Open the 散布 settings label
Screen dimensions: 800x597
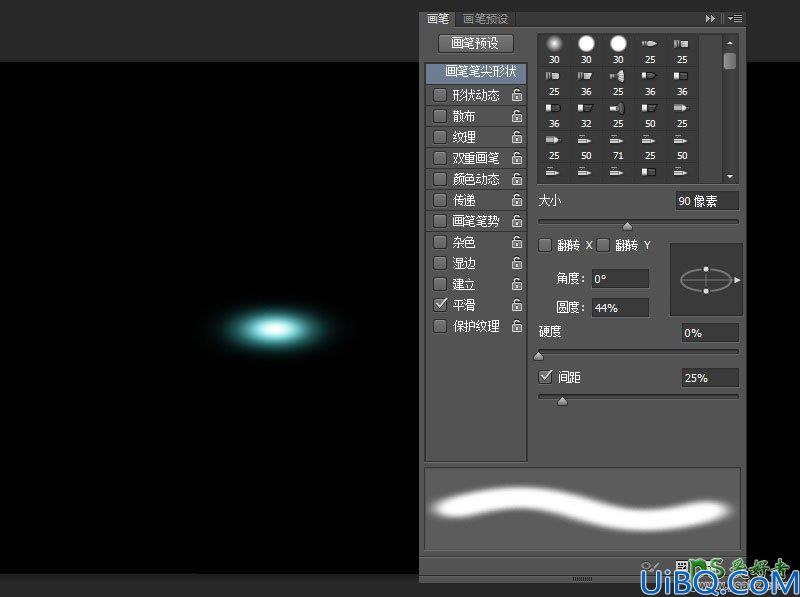[x=464, y=116]
